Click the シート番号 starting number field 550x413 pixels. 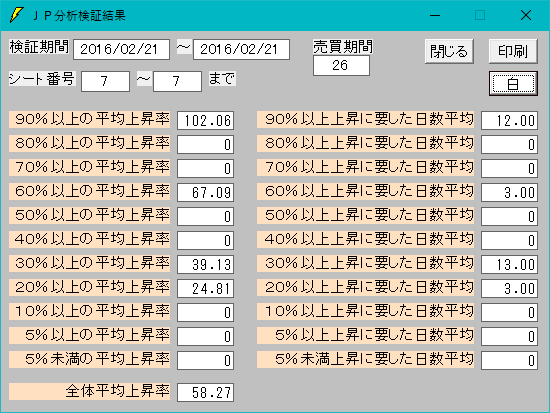(105, 81)
